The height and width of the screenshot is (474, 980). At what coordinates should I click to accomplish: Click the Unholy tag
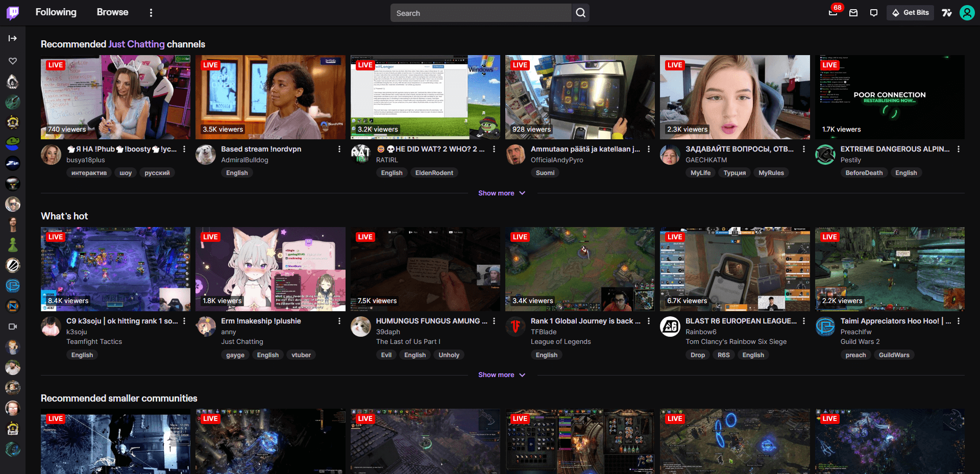coord(449,355)
